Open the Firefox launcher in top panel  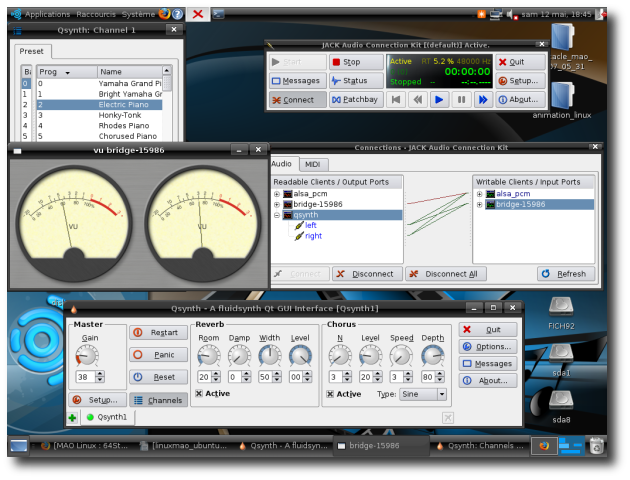pos(164,14)
